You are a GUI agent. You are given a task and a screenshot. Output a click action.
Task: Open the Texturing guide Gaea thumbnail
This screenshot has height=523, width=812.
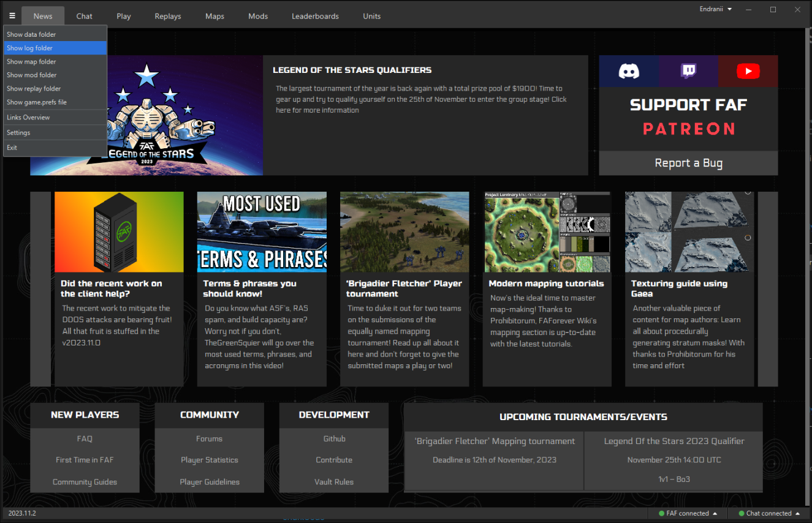click(689, 232)
